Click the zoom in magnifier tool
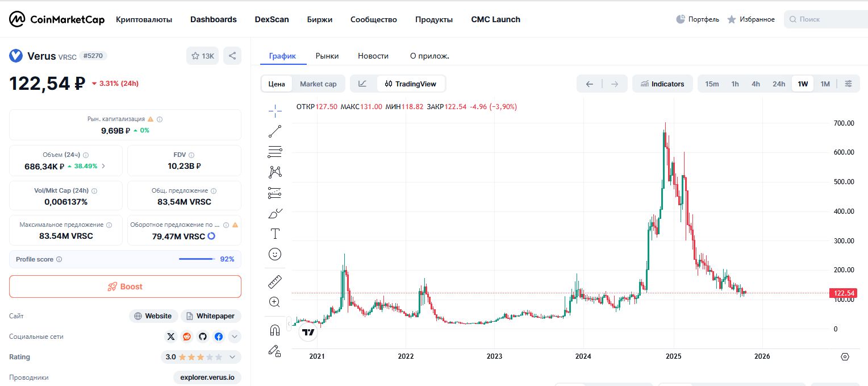Viewport: 868px width, 386px height. pos(275,302)
